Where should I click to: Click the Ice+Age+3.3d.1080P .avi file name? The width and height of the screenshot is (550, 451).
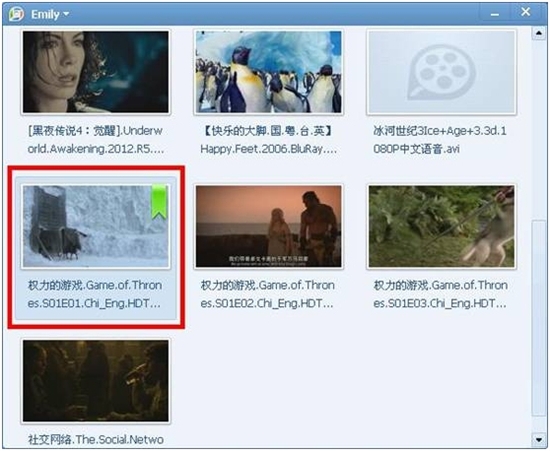tap(440, 140)
